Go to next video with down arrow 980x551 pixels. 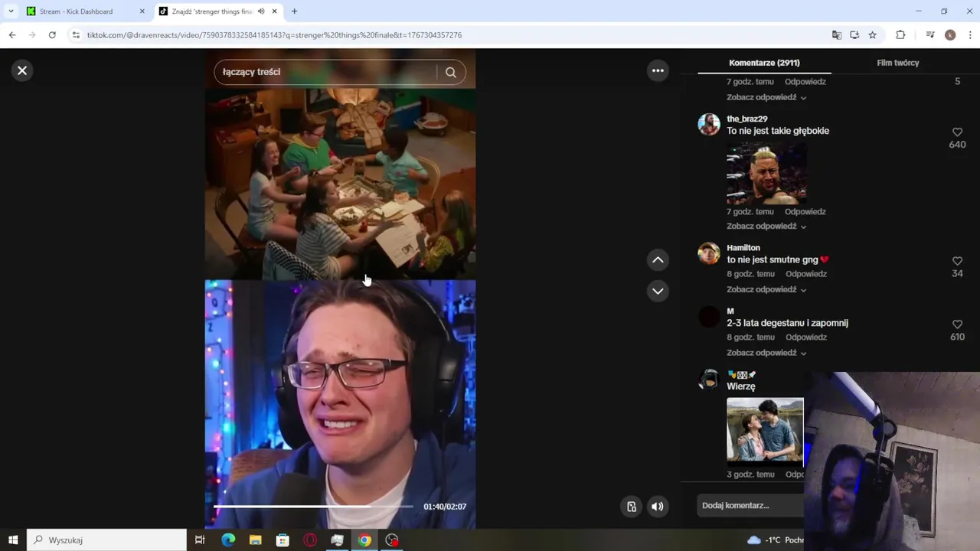click(658, 291)
